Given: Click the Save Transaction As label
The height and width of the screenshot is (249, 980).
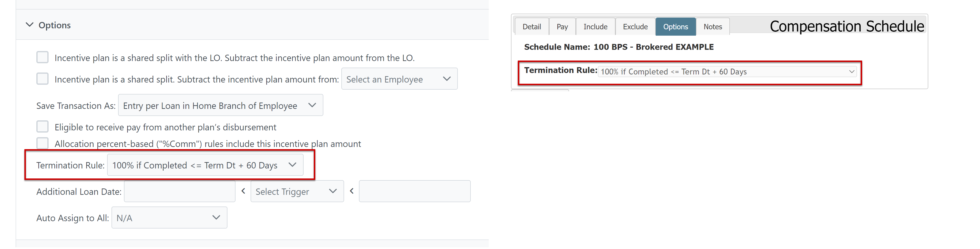Looking at the screenshot, I should tap(76, 105).
